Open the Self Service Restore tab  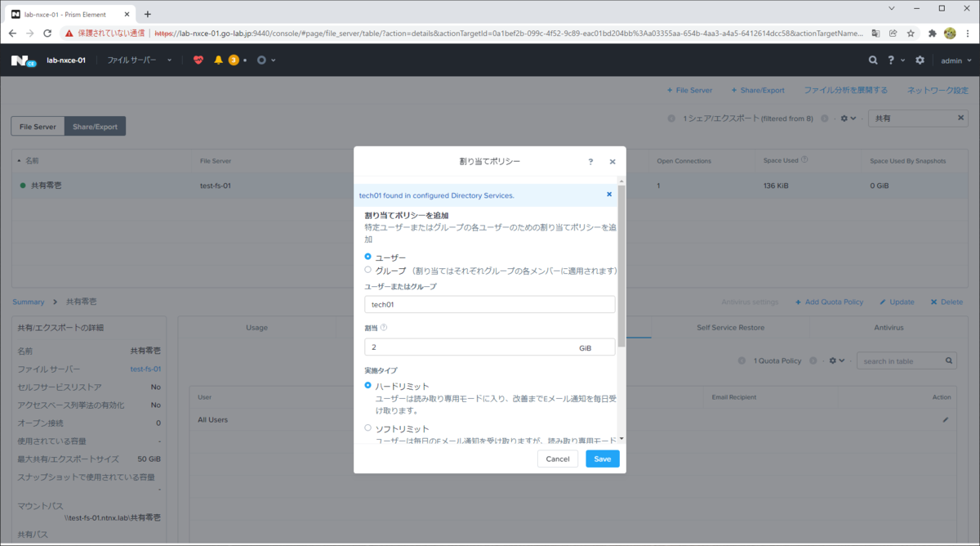point(729,327)
